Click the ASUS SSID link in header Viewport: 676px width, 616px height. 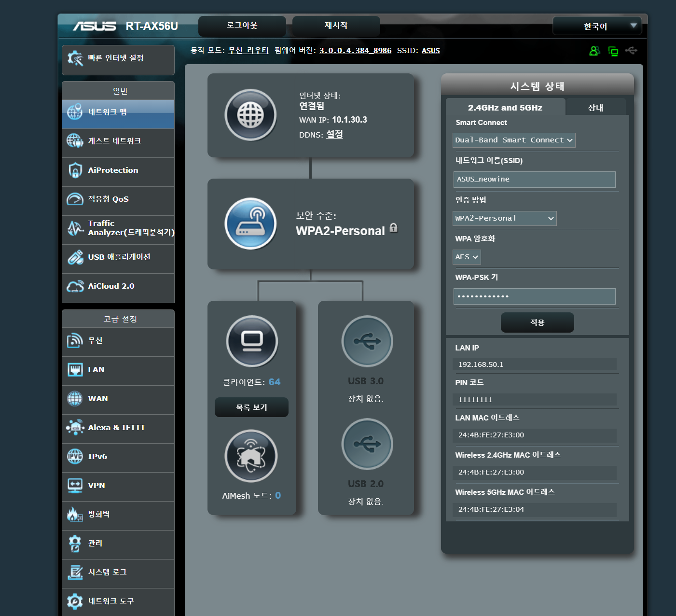point(430,51)
